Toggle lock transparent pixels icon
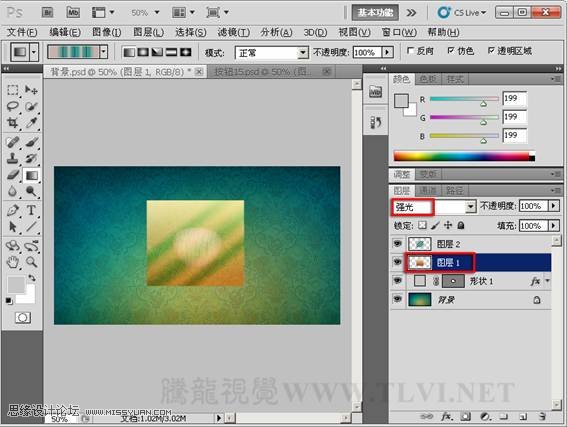The width and height of the screenshot is (567, 427). pyautogui.click(x=422, y=225)
